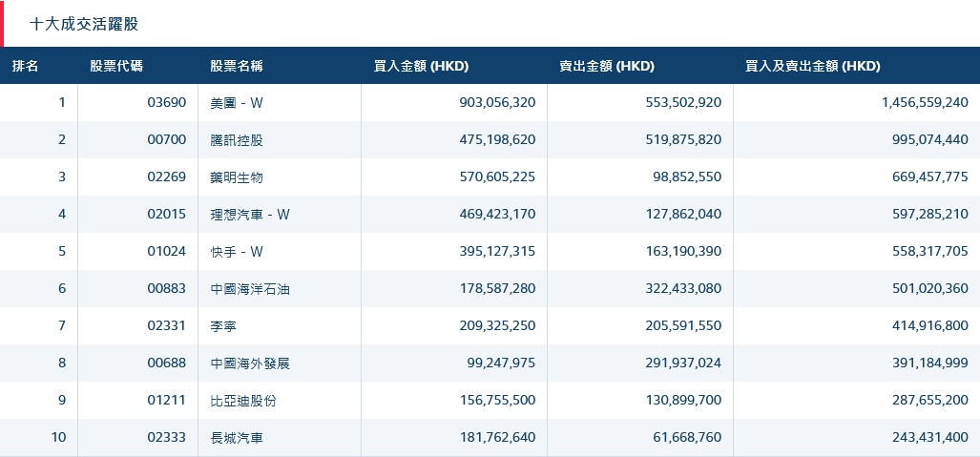
Task: Click total amount 995,074,440
Action: pyautogui.click(x=930, y=140)
